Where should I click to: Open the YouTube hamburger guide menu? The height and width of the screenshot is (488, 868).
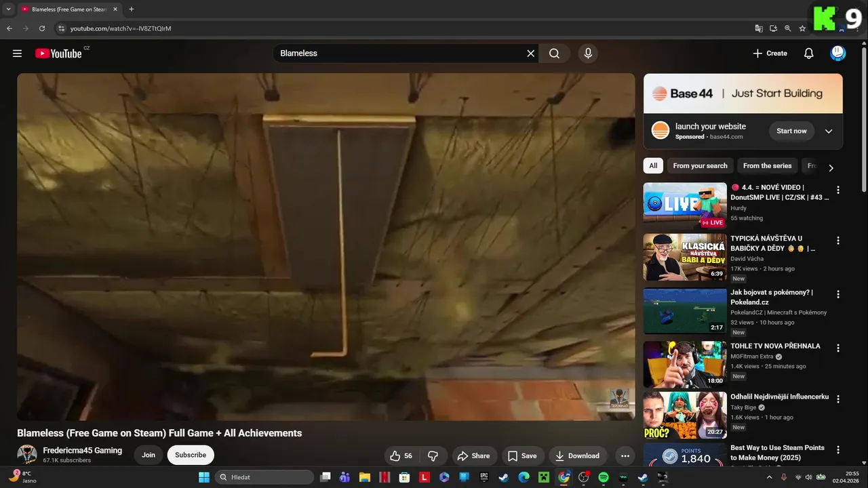[x=18, y=54]
